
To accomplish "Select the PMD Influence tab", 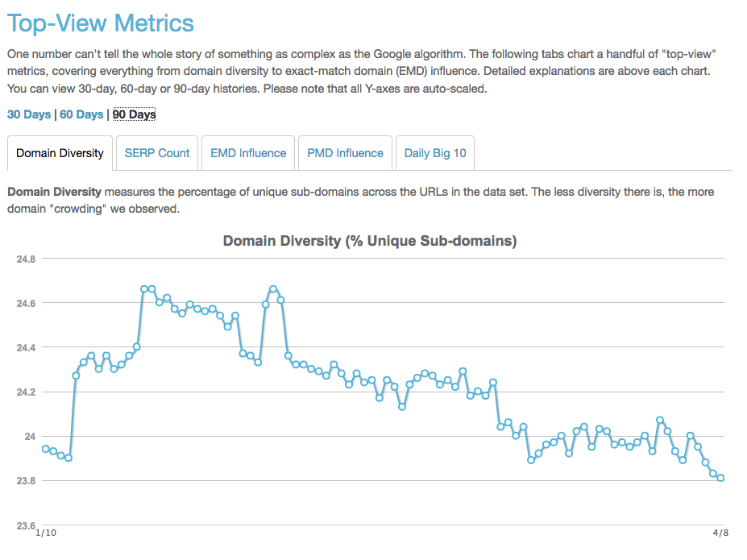I will pos(345,153).
